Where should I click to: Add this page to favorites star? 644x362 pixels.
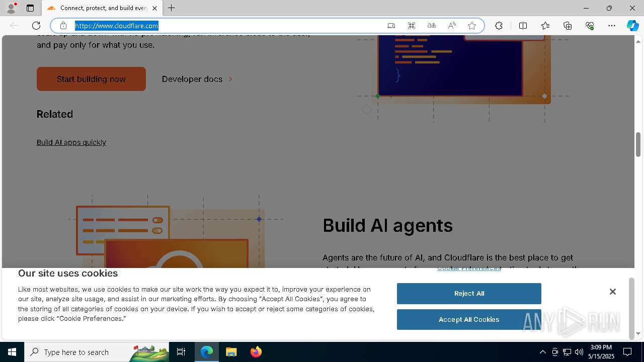click(472, 26)
